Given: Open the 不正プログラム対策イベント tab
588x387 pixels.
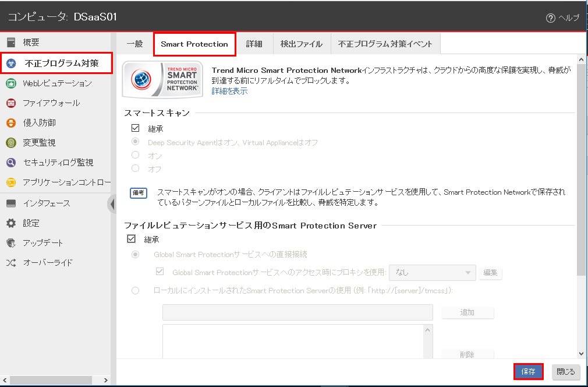Looking at the screenshot, I should (x=385, y=44).
